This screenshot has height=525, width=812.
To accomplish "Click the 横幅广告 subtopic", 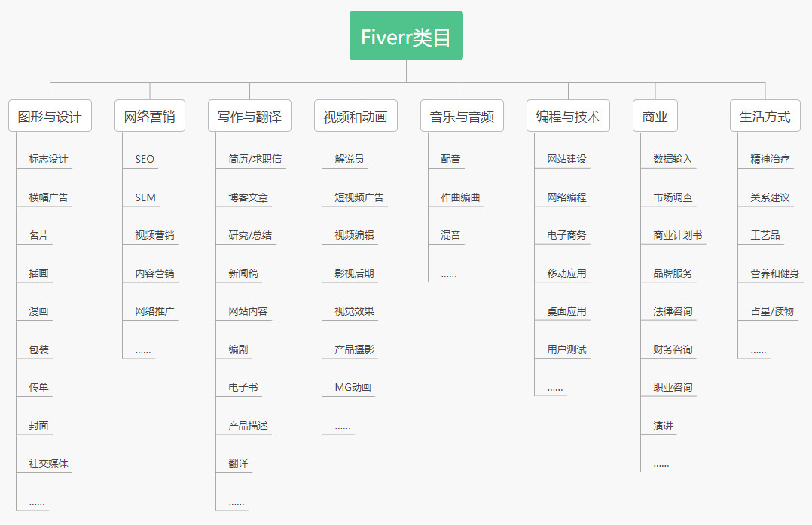I will click(48, 197).
